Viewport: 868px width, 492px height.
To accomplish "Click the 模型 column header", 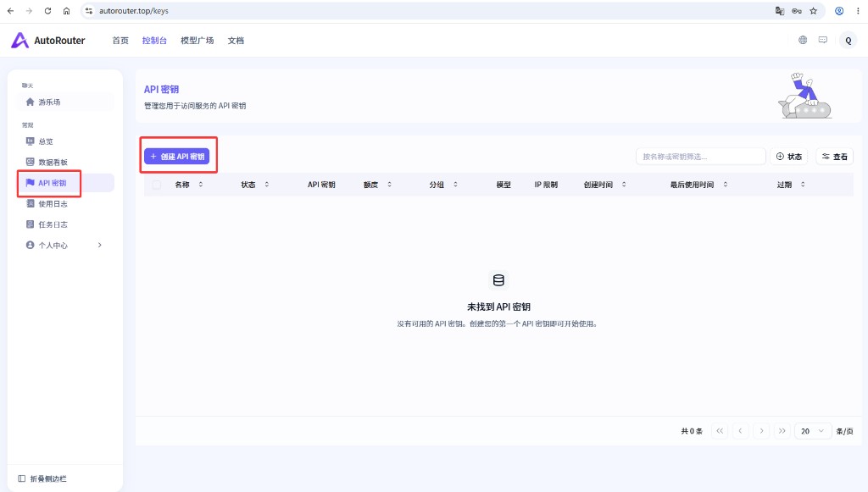I will coord(504,185).
